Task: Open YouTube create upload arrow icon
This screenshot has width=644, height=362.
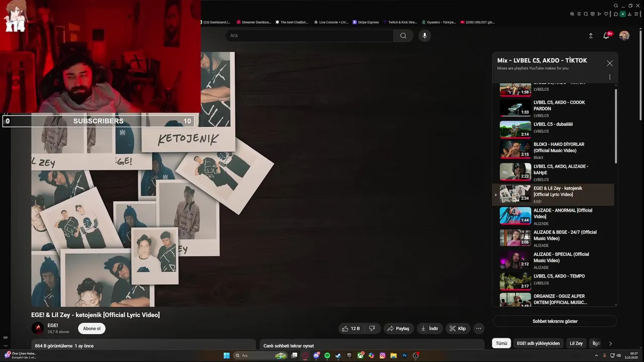Action: 591,36
